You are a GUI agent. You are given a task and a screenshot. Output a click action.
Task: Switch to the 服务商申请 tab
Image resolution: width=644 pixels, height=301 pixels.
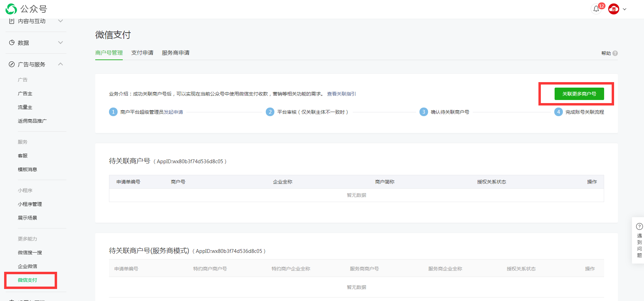pyautogui.click(x=176, y=53)
